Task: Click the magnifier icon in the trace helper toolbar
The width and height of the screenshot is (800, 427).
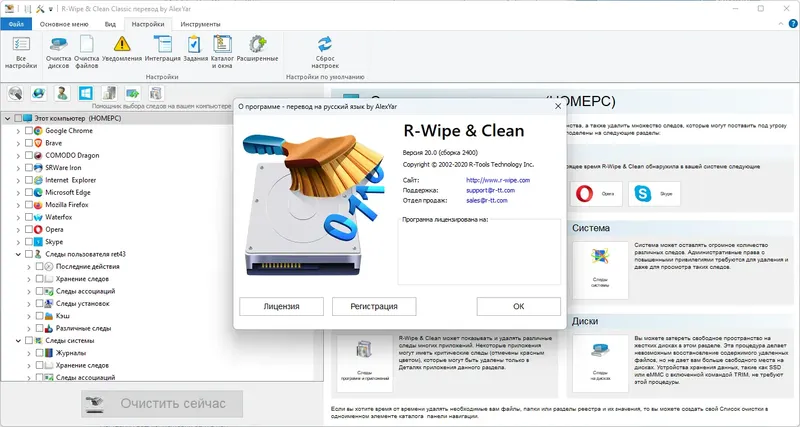Action: [15, 93]
